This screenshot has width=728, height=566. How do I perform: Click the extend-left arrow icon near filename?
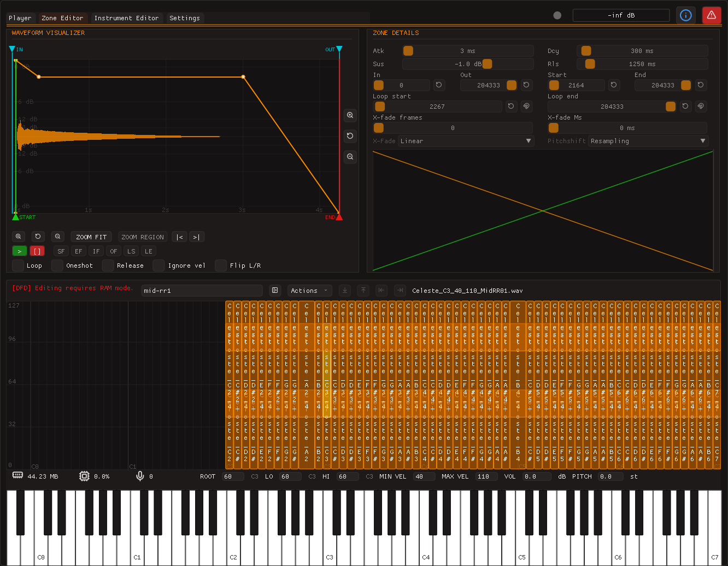(x=381, y=291)
